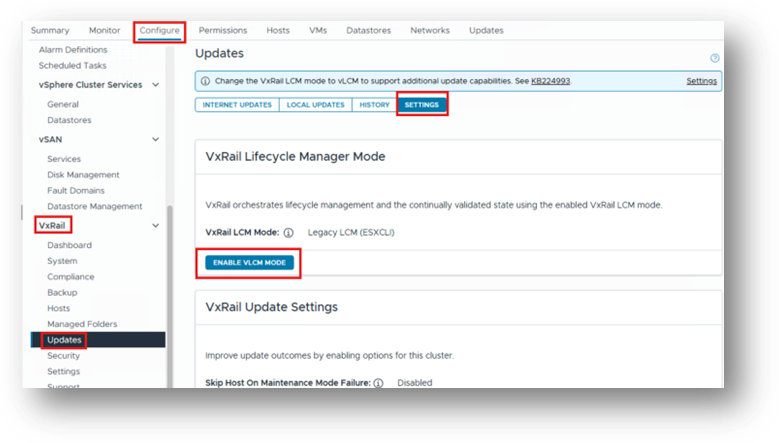Switch to the Monitor tab

(104, 30)
